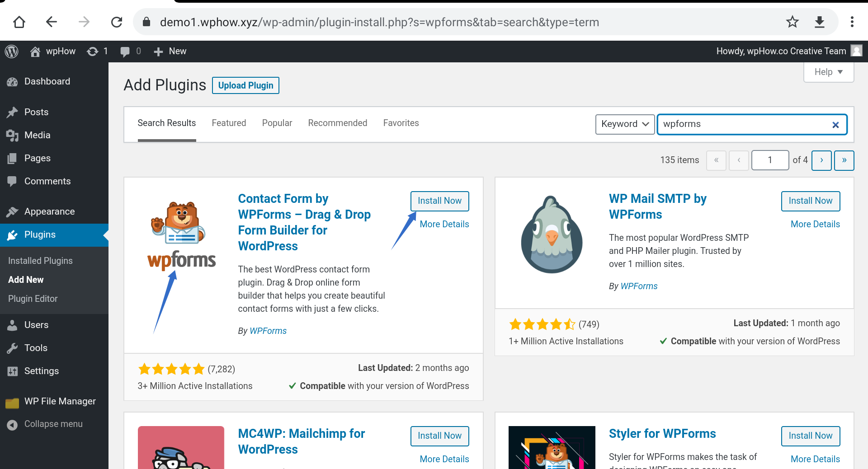
Task: Click the current page number field
Action: pos(770,160)
